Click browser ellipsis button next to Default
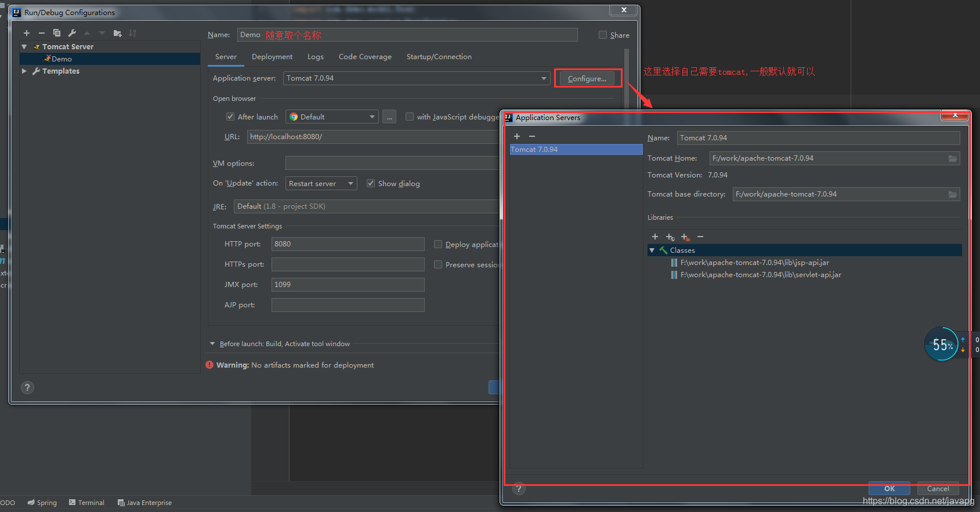Viewport: 980px width, 512px height. (x=389, y=117)
